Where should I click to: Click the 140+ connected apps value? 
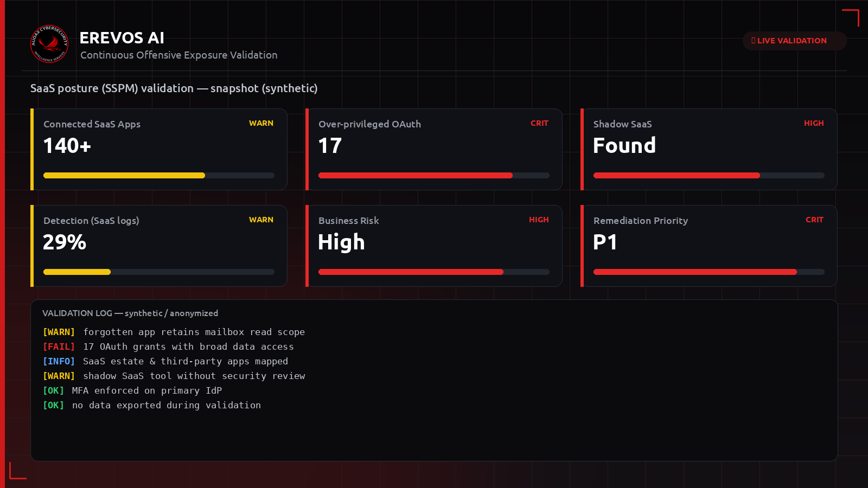click(67, 146)
